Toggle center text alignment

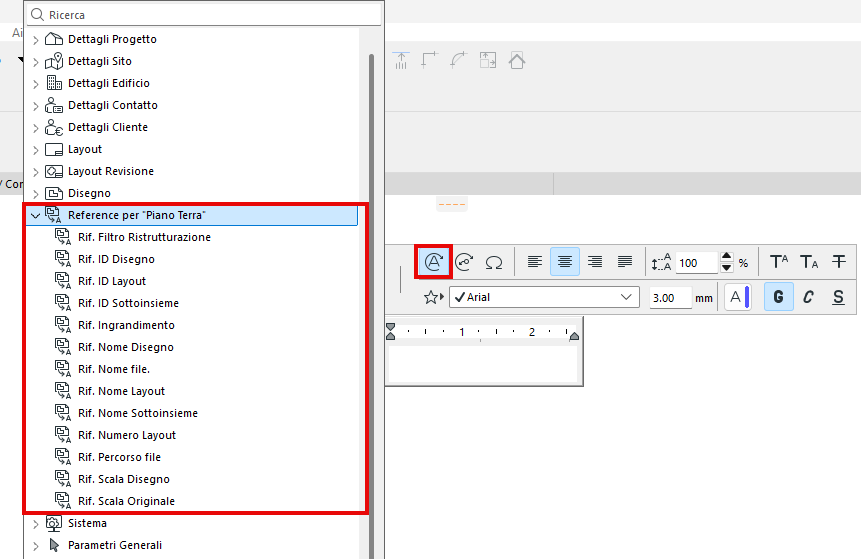pos(564,262)
